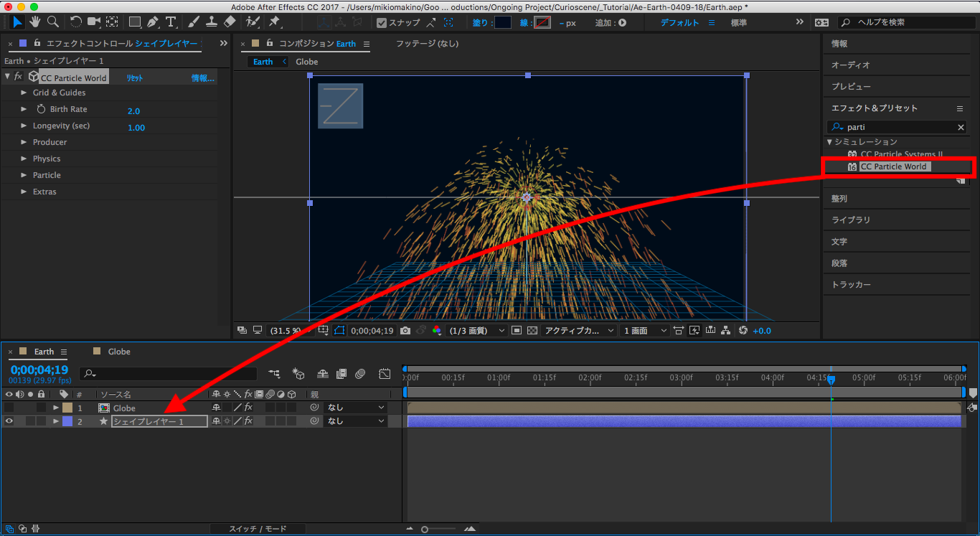Click the 塗り fill color swatch
The image size is (980, 536).
(x=503, y=23)
